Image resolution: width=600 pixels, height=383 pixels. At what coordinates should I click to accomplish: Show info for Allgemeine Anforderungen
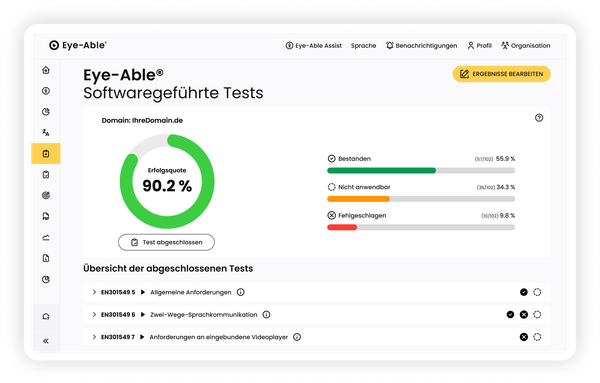(241, 292)
